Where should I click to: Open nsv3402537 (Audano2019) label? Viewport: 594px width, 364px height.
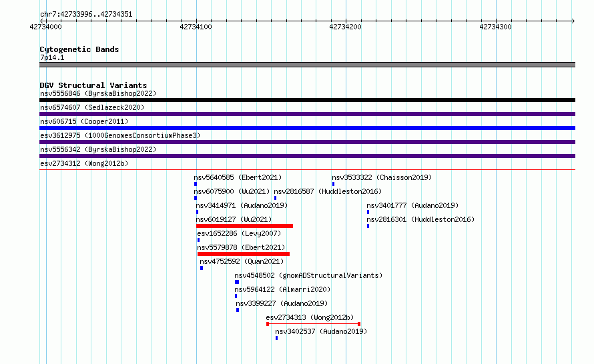pos(321,331)
